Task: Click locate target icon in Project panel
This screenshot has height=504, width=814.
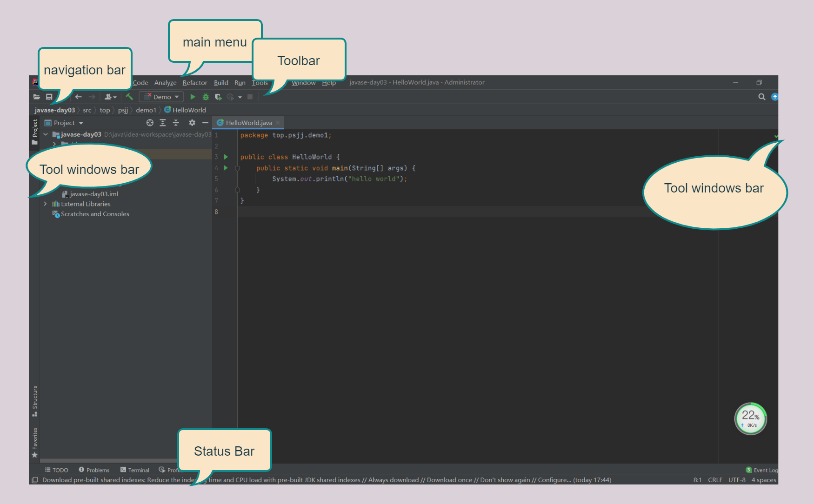Action: (x=150, y=123)
